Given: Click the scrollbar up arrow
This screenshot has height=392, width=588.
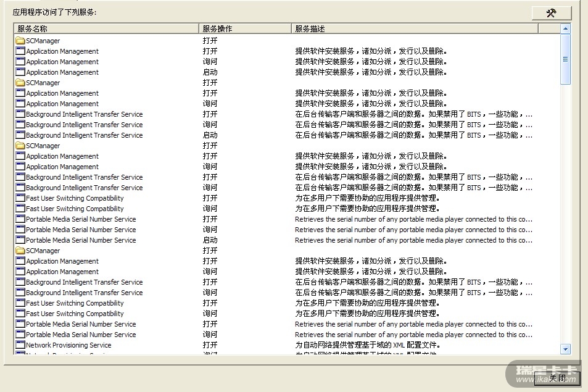Looking at the screenshot, I should tap(566, 28).
